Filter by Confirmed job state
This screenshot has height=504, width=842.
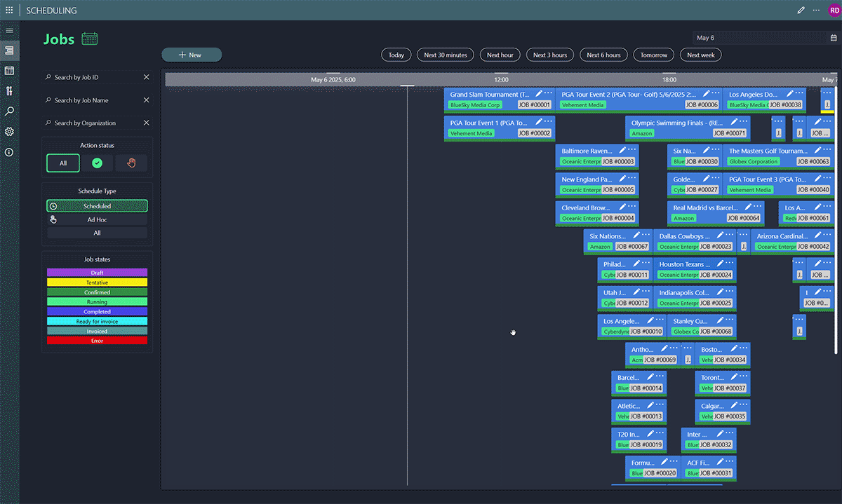click(98, 292)
